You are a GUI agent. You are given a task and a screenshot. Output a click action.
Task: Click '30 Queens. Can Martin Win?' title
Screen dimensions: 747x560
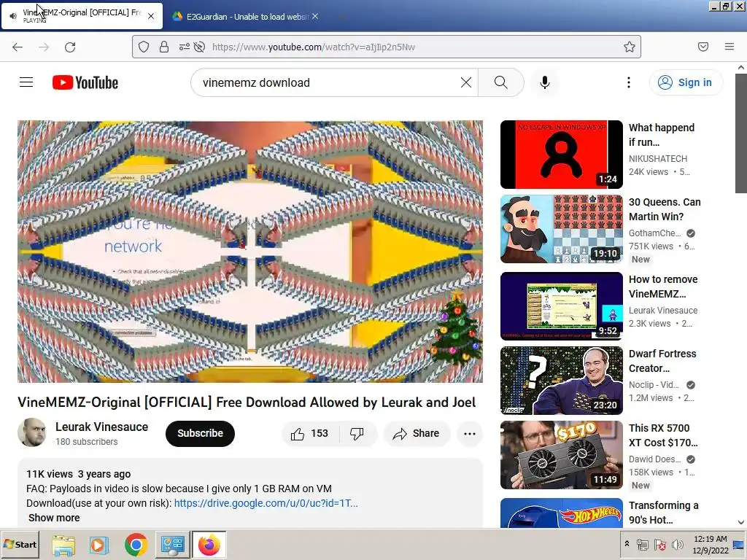click(x=665, y=209)
